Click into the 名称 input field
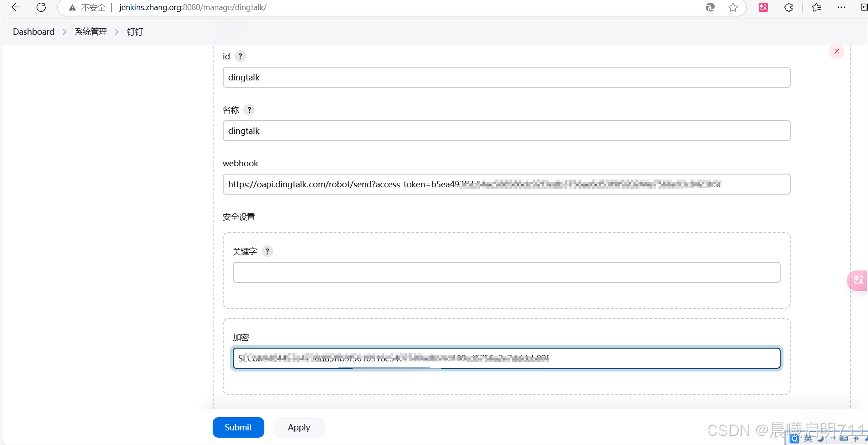The width and height of the screenshot is (868, 445). 506,131
